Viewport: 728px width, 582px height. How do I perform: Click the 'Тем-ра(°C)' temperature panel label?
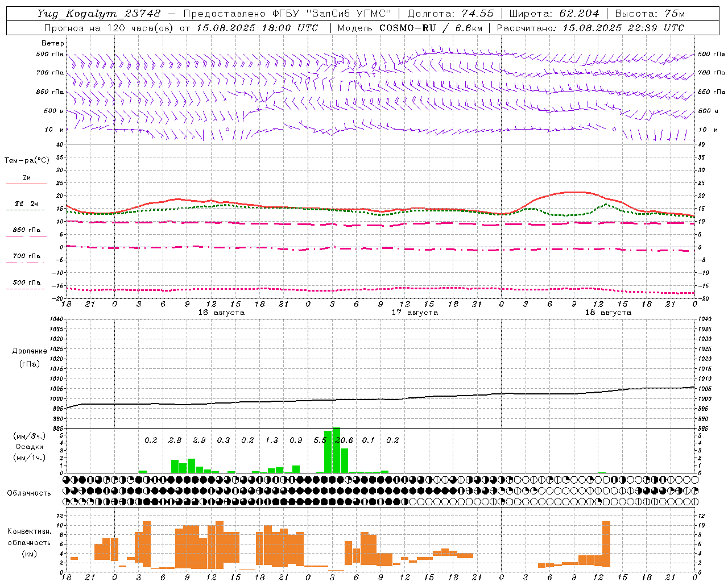pos(27,161)
